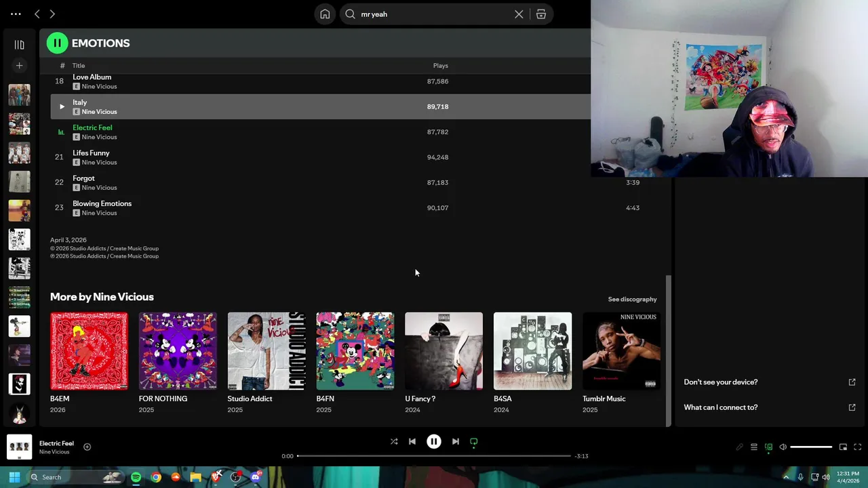Open the Queue icon
The image size is (868, 488).
coord(754,447)
